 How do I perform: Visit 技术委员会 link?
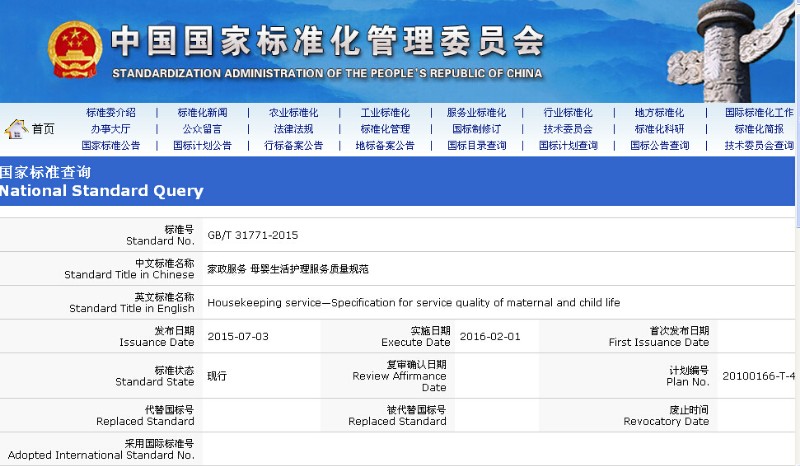(x=568, y=129)
